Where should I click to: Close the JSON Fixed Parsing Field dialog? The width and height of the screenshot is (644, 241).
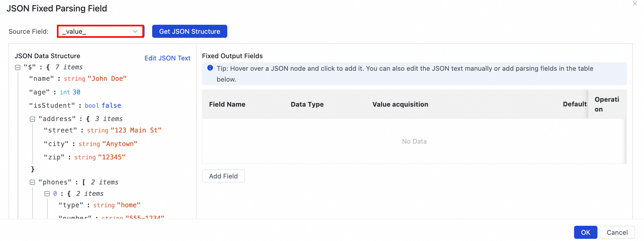[635, 4]
